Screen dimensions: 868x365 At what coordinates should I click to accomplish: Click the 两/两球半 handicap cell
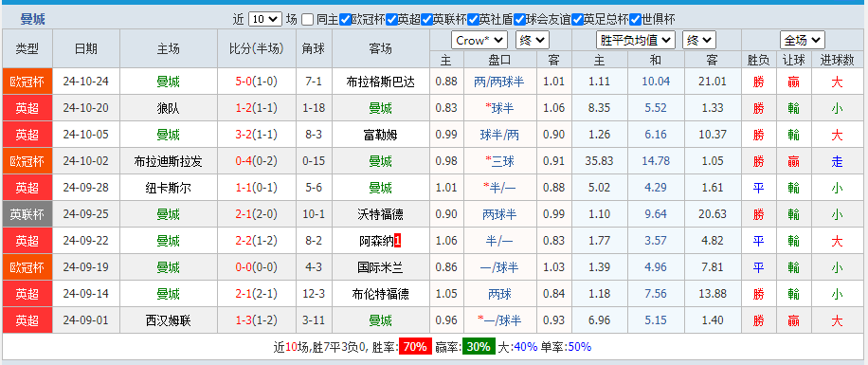click(x=499, y=82)
